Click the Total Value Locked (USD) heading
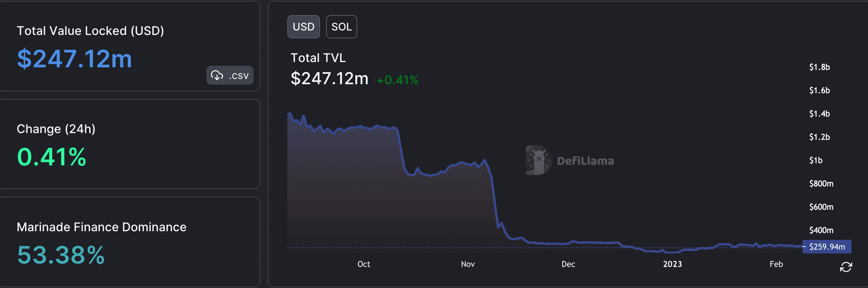Image resolution: width=868 pixels, height=288 pixels. [x=90, y=31]
